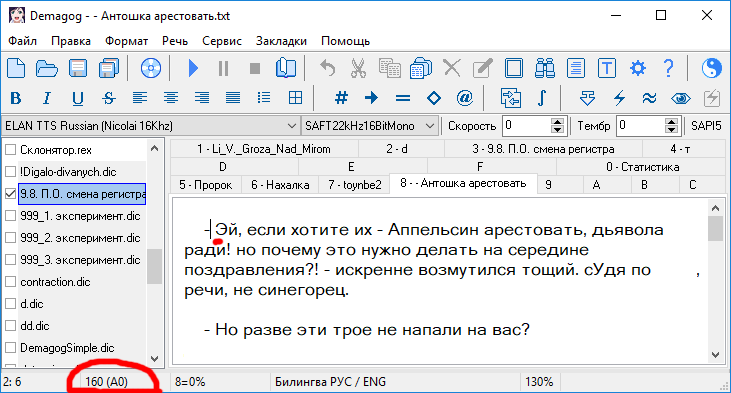The width and height of the screenshot is (731, 393).
Task: Click the audio CD record icon
Action: tap(151, 69)
